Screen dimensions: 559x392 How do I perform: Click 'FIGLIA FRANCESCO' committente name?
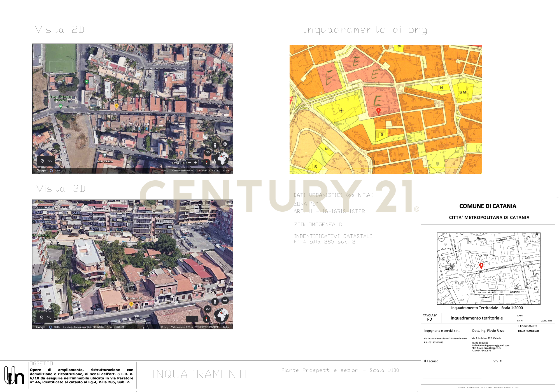pos(528,331)
